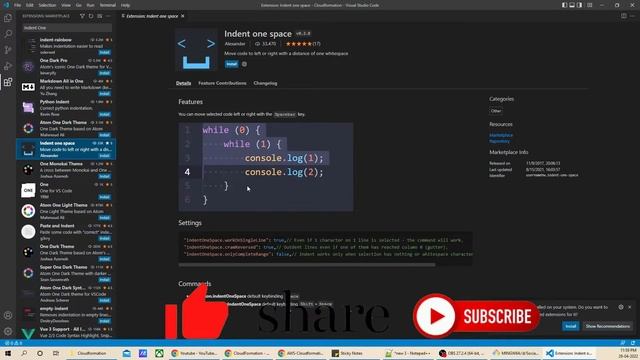Open the Help menu
The width and height of the screenshot is (640, 360).
click(126, 5)
